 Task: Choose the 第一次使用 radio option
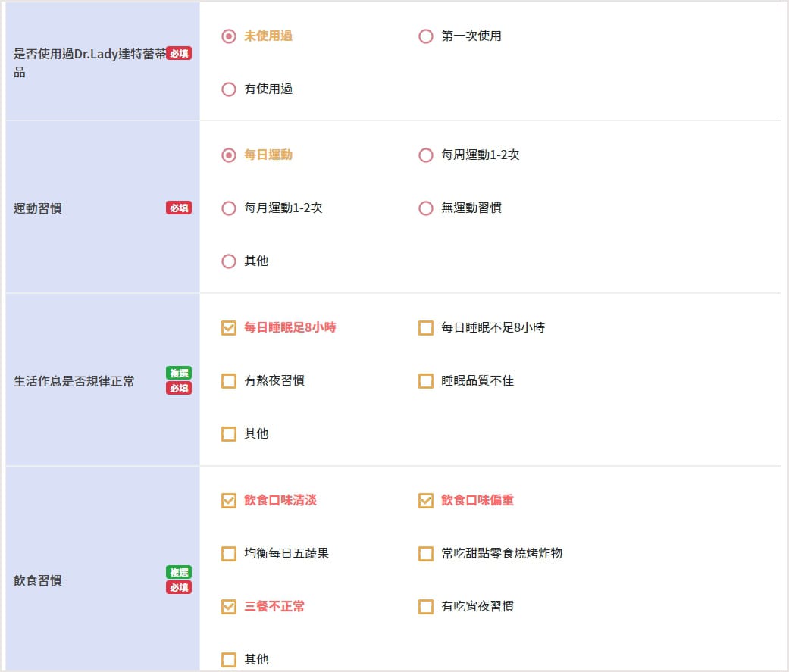pyautogui.click(x=426, y=36)
